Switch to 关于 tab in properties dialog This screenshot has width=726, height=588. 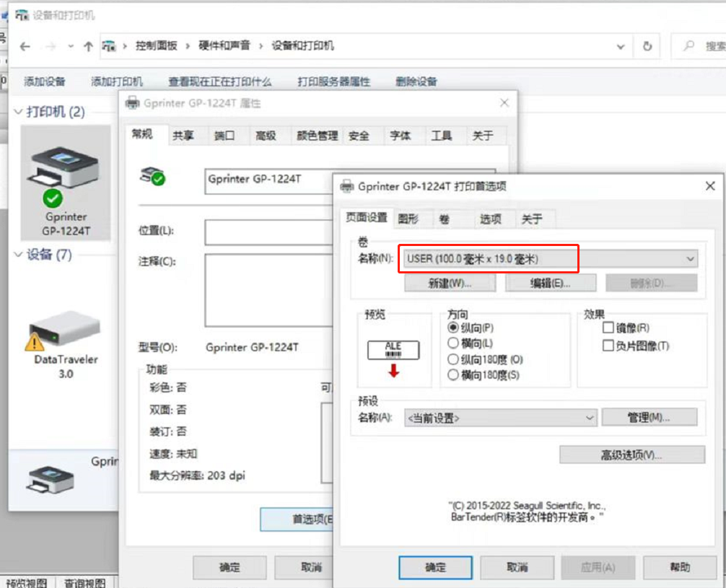click(x=483, y=136)
